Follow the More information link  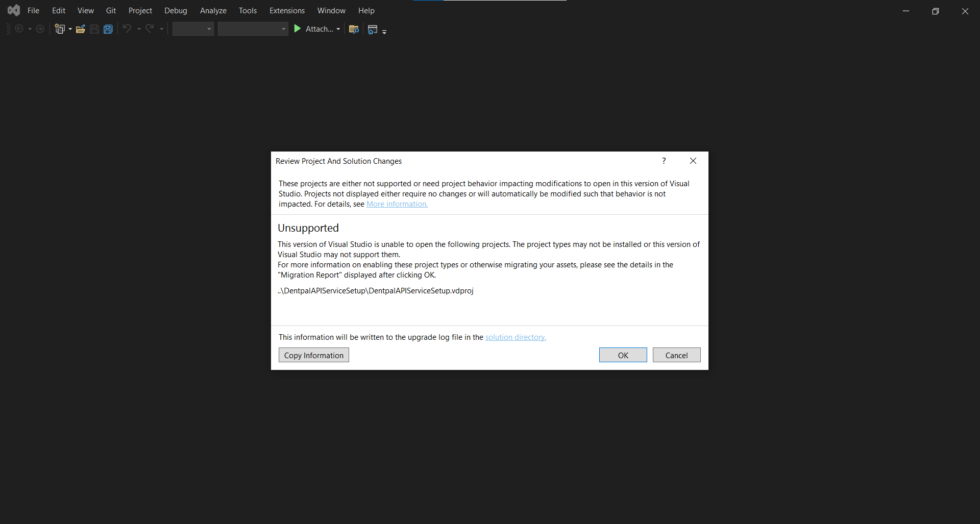click(x=397, y=204)
